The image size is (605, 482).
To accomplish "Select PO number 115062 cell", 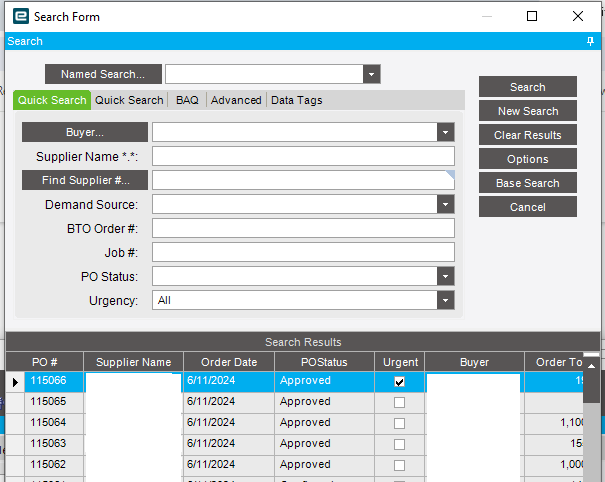I will click(x=54, y=465).
